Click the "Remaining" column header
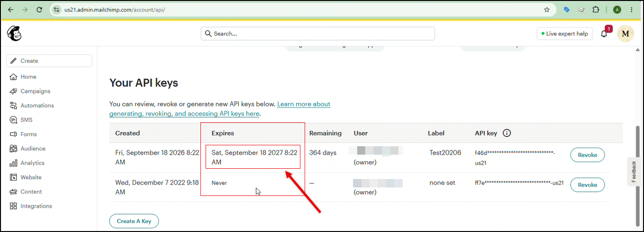Image resolution: width=644 pixels, height=232 pixels. [325, 133]
